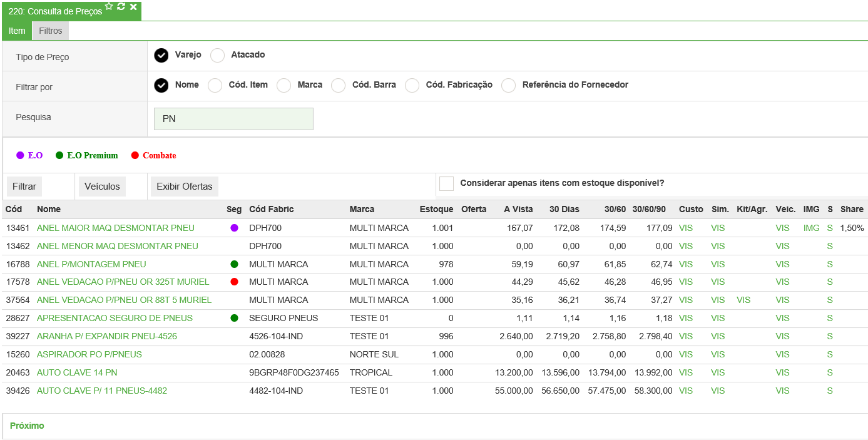Select Cód. Item filter option

click(x=215, y=85)
